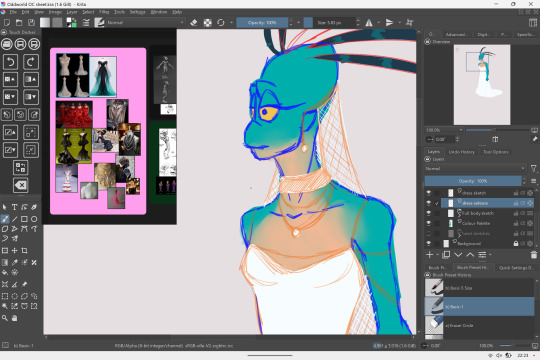
Task: Switch to the Tool Options tab
Action: 495,152
